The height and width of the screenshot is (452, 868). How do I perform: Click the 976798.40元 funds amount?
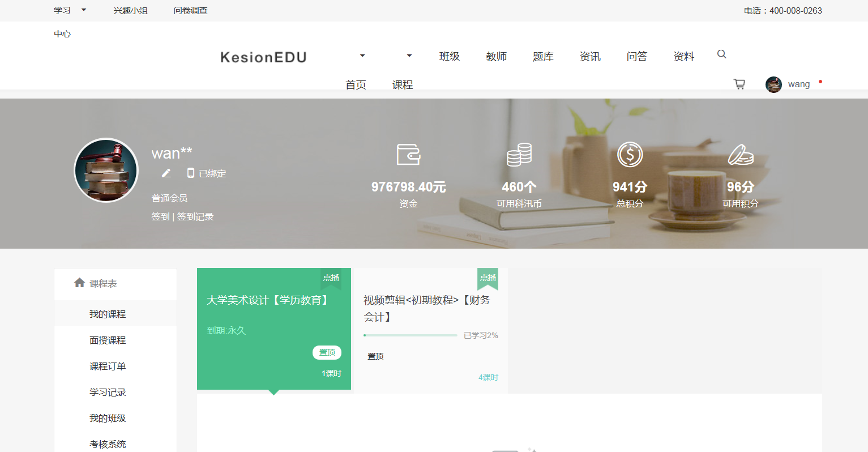click(x=408, y=187)
